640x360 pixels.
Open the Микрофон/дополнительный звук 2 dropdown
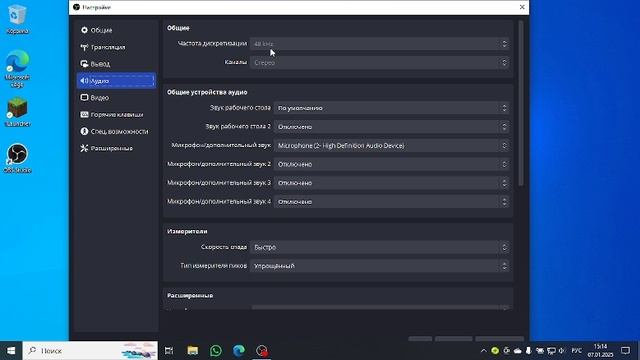click(x=391, y=164)
